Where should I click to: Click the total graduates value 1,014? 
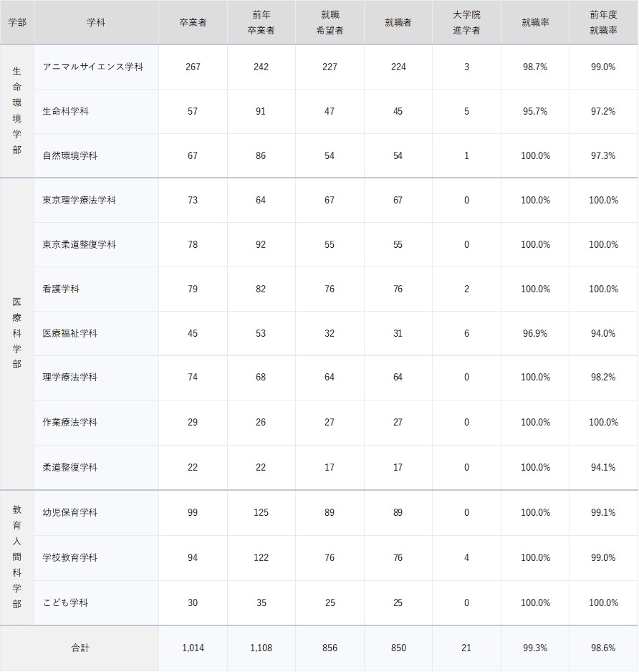pyautogui.click(x=193, y=648)
